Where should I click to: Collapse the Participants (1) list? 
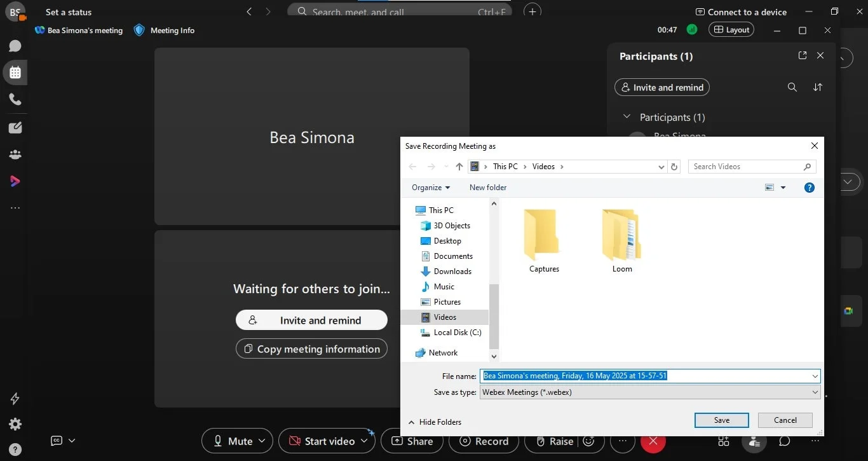pyautogui.click(x=627, y=117)
